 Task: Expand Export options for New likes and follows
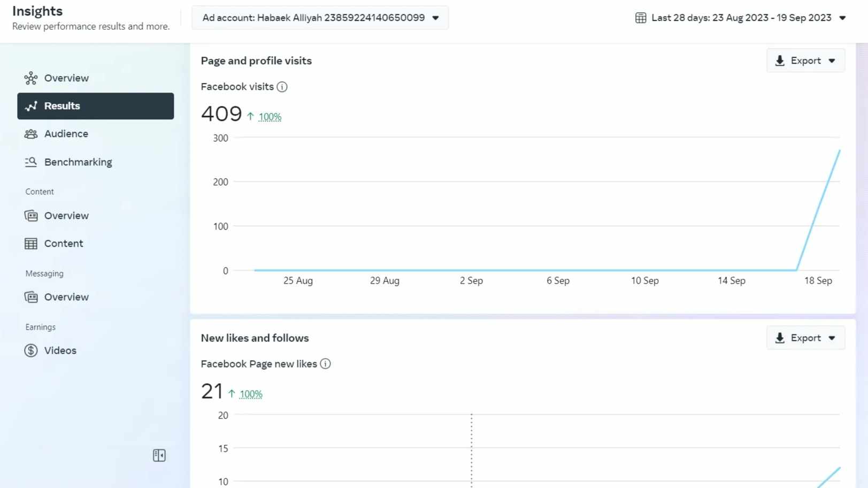[805, 338]
